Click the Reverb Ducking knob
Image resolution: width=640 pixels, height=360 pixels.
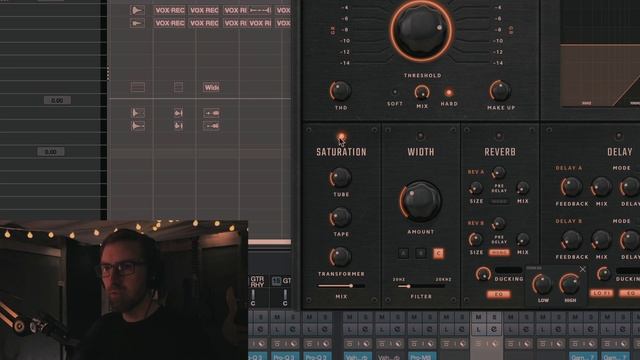[x=483, y=274]
